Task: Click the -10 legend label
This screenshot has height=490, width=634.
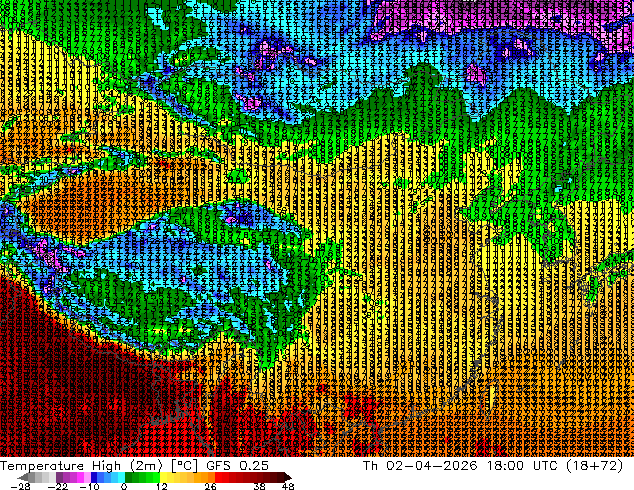Action: click(89, 486)
